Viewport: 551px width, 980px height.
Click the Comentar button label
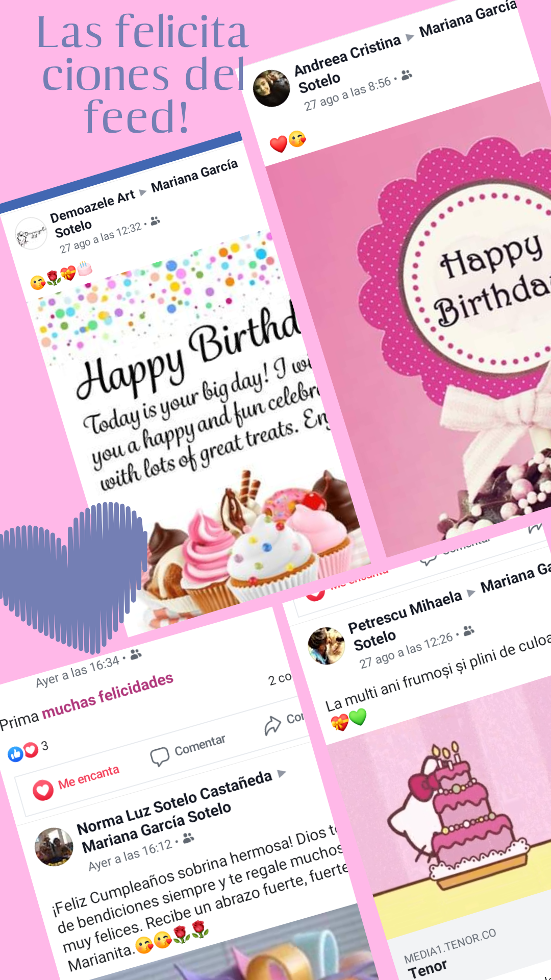click(x=200, y=745)
